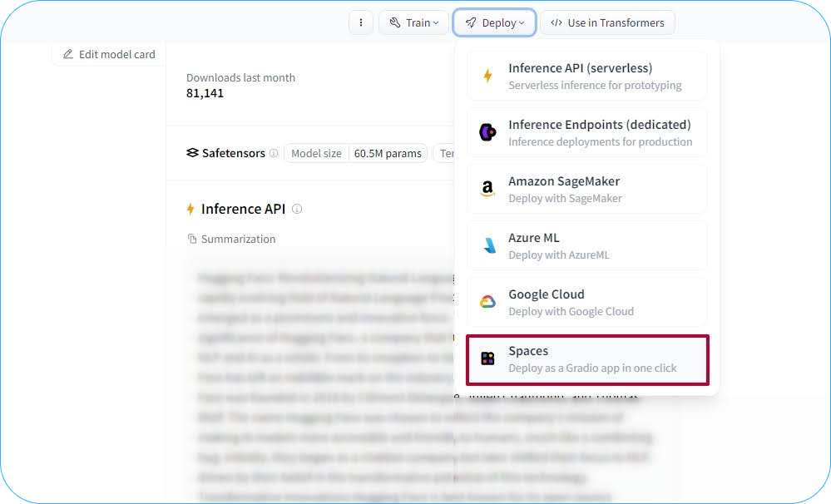
Task: Click the info icon next to Safetensors
Action: [x=274, y=153]
